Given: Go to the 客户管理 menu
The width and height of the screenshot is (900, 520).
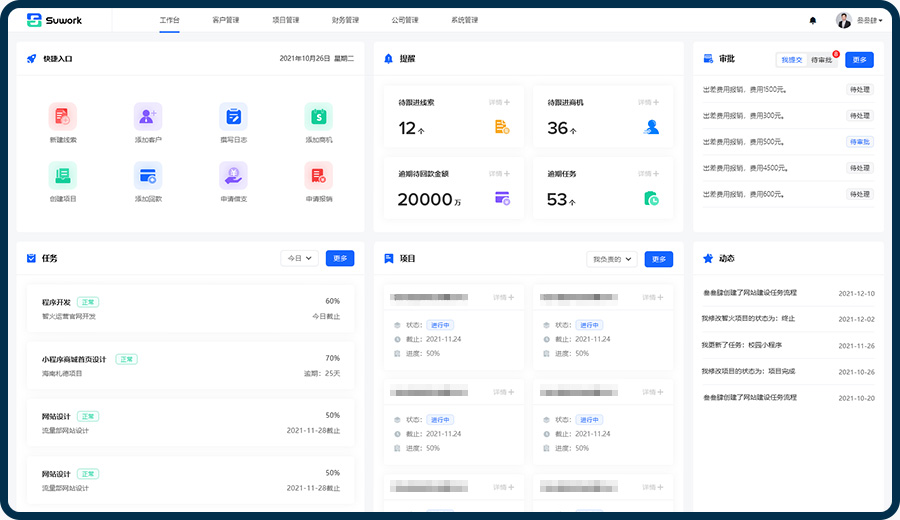Looking at the screenshot, I should click(x=227, y=20).
